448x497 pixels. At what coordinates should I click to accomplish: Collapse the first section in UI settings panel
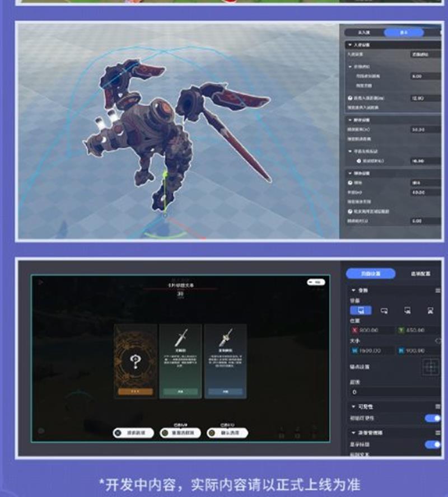(353, 290)
